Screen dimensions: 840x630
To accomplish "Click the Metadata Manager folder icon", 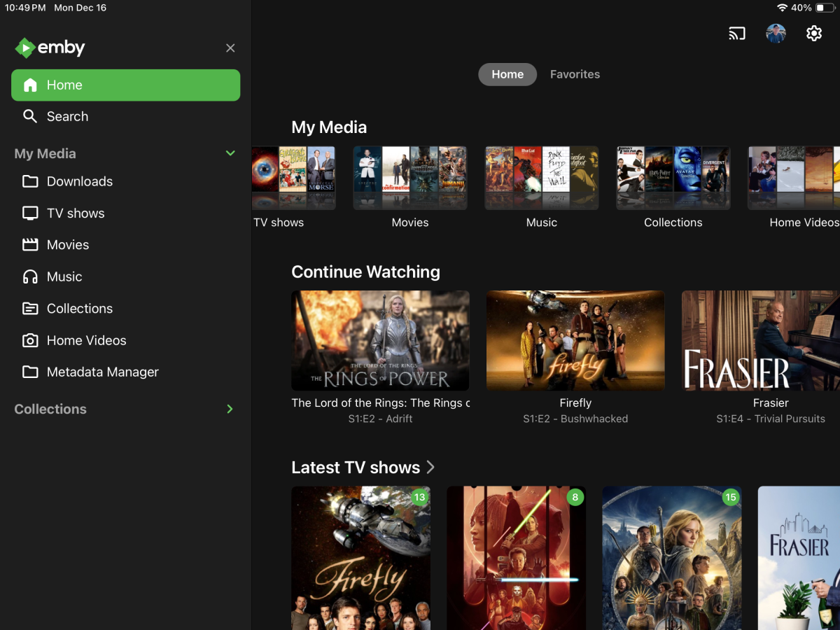I will [30, 372].
